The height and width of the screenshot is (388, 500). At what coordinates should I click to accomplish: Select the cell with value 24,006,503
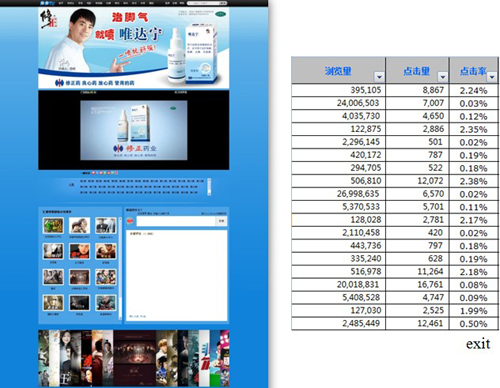pos(339,103)
